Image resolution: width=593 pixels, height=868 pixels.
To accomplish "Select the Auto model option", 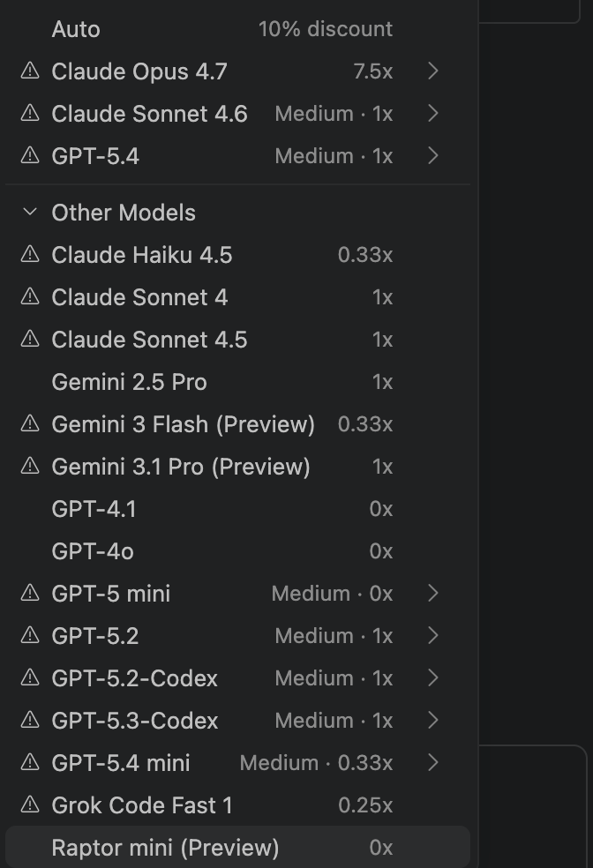I will coord(76,29).
